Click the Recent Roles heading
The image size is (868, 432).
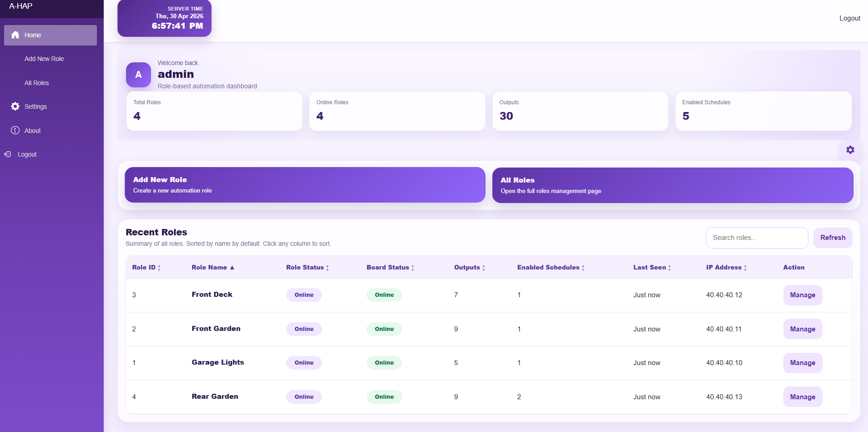point(156,232)
